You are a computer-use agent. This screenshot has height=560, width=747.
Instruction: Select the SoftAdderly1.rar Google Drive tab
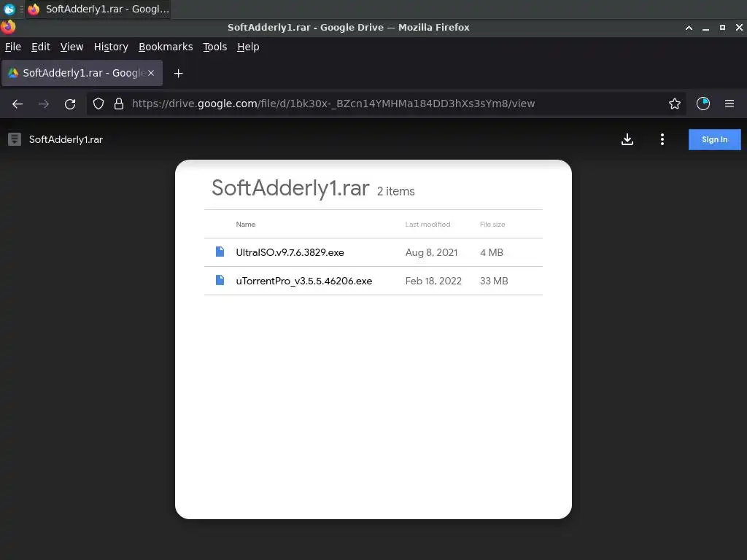pos(82,73)
